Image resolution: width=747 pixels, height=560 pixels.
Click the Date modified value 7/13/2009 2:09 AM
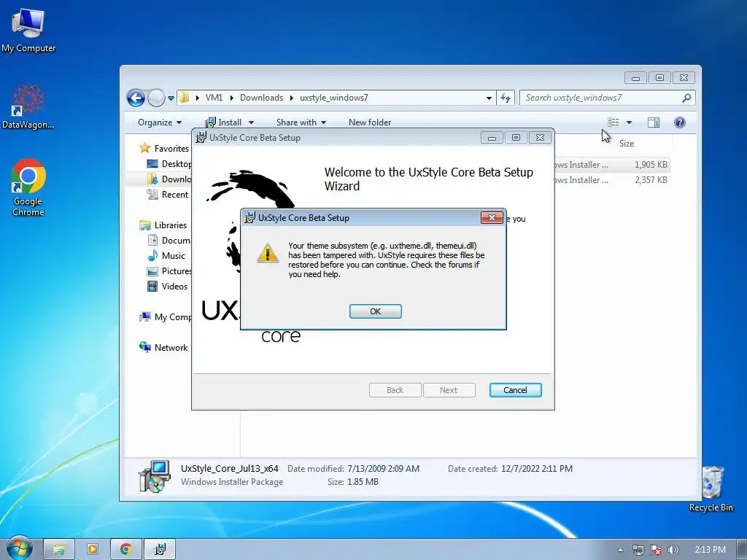[384, 469]
